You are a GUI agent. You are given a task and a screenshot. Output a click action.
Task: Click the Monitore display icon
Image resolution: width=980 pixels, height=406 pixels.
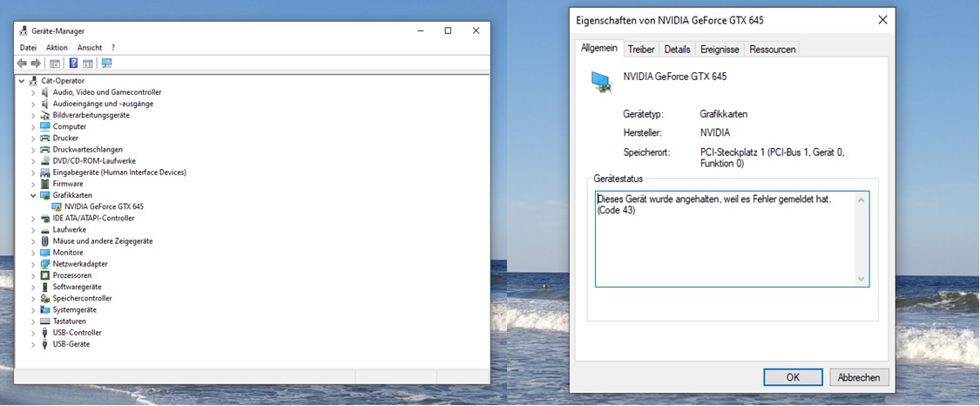[45, 253]
